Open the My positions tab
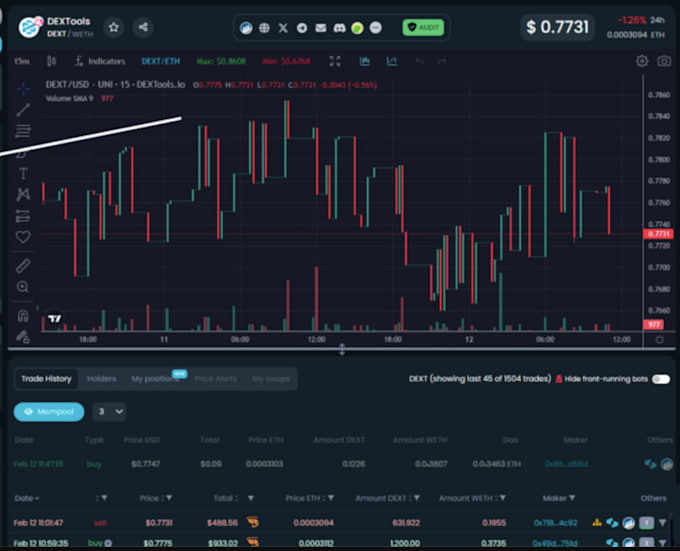680x551 pixels. 155,379
